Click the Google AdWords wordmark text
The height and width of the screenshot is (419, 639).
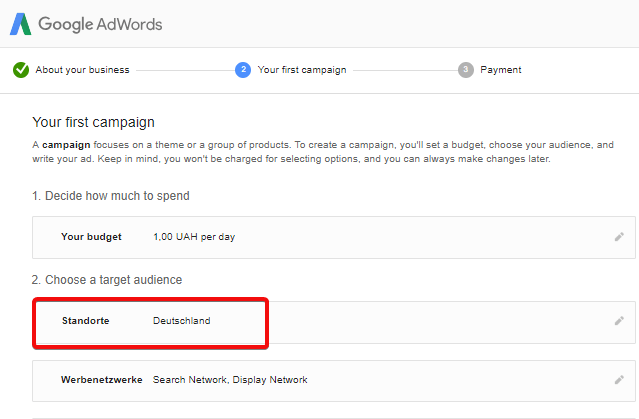[100, 24]
